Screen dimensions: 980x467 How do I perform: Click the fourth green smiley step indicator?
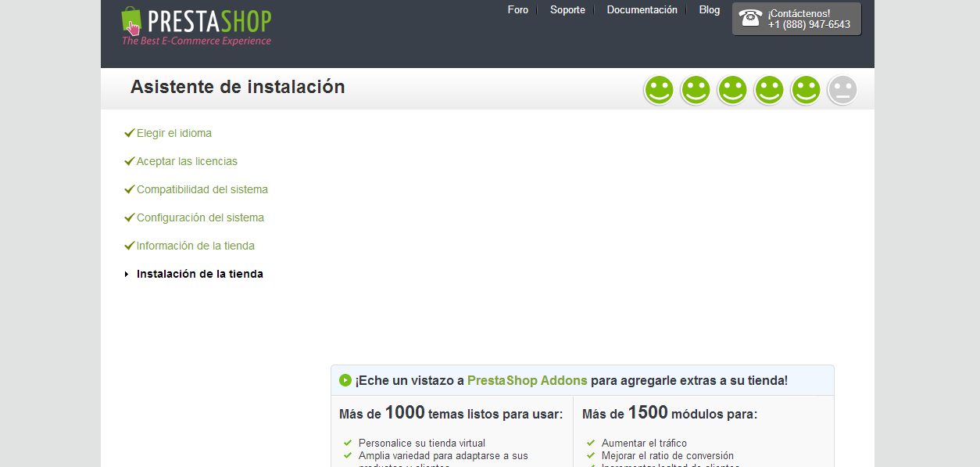(x=769, y=90)
